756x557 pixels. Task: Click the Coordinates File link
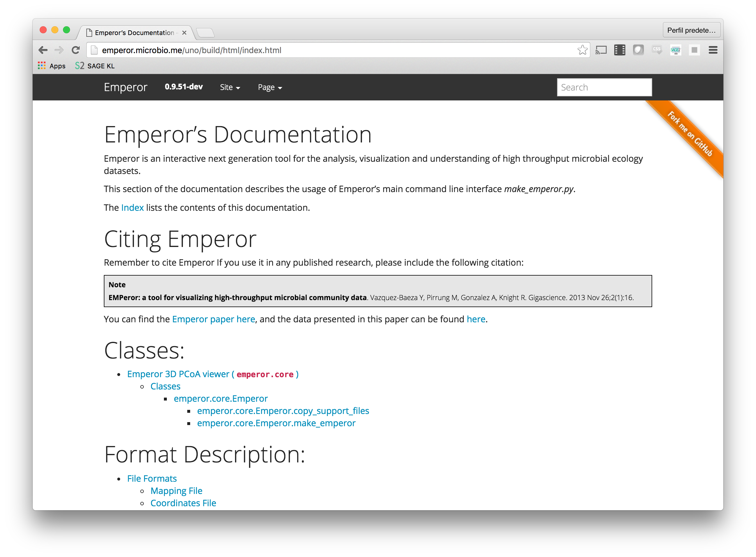(183, 502)
